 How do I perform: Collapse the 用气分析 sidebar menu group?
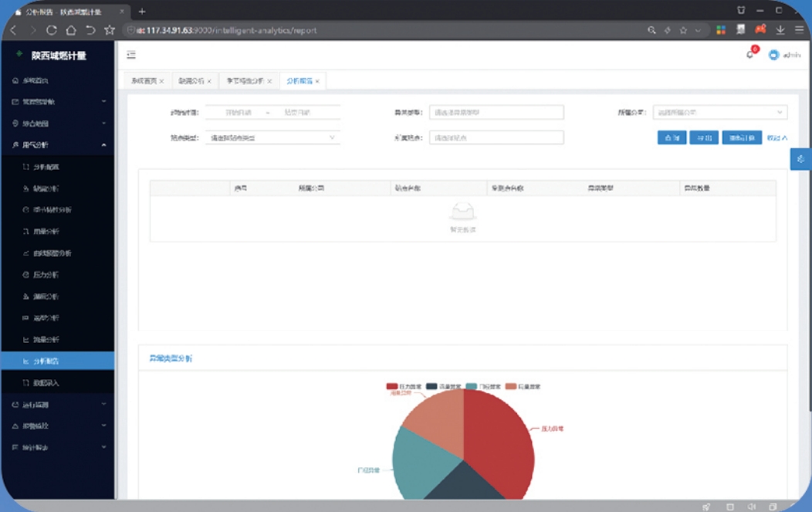coord(57,145)
